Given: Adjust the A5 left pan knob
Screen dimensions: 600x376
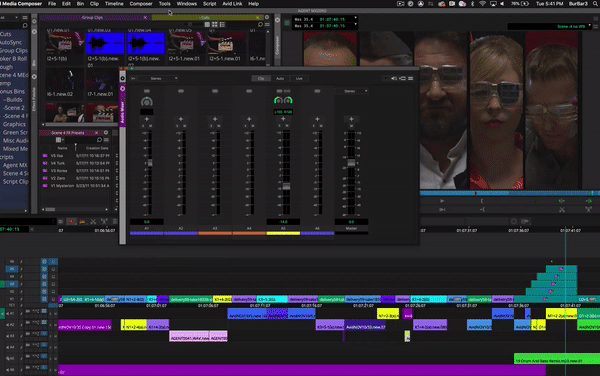Looking at the screenshot, I should pyautogui.click(x=278, y=100).
